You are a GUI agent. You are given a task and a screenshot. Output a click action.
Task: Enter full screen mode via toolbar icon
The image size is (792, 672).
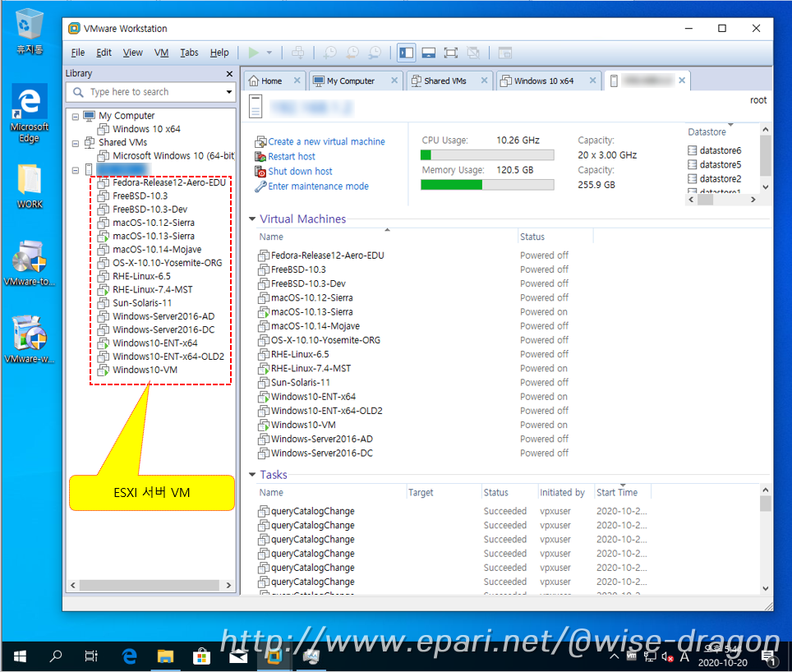tap(450, 53)
